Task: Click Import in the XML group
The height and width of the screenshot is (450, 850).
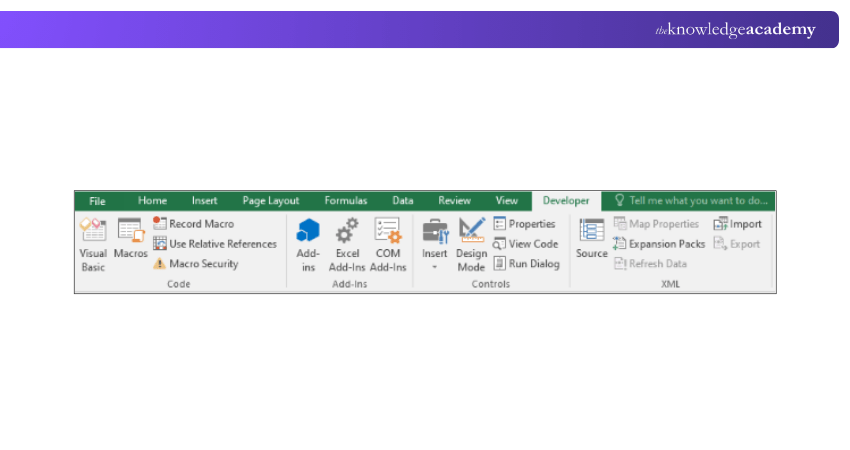Action: [738, 224]
